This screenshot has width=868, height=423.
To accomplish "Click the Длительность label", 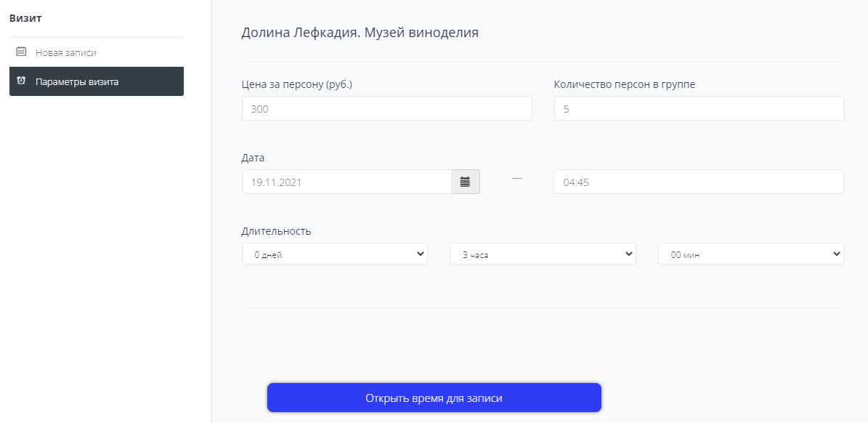I will 276,231.
